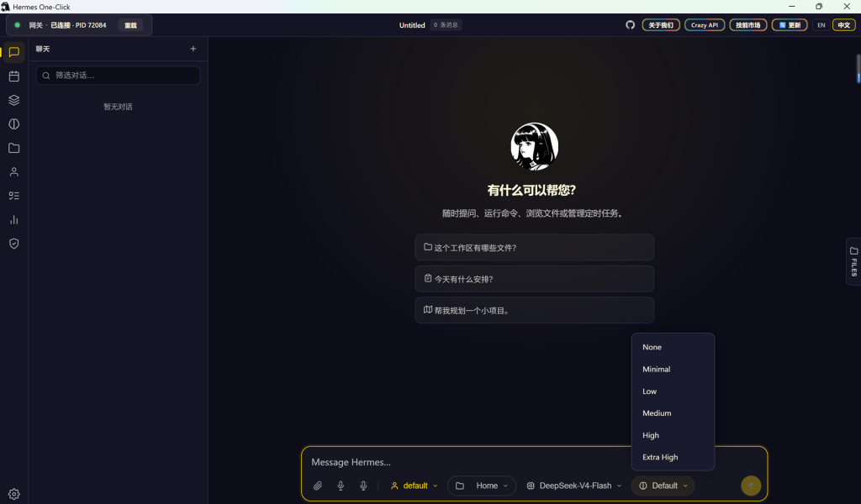The image size is (861, 504).
Task: Open the folder files sidebar icon
Action: click(14, 148)
